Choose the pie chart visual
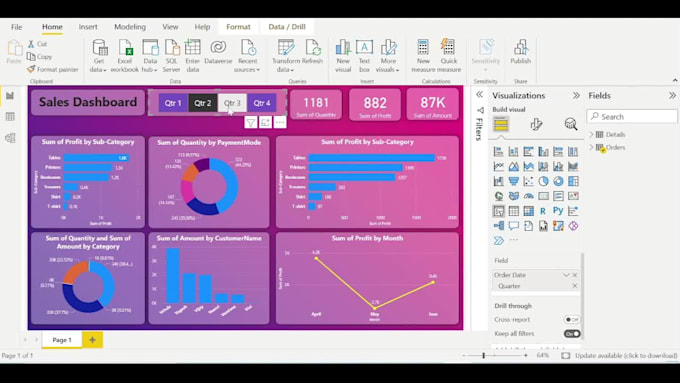680x383 pixels. pos(543,181)
